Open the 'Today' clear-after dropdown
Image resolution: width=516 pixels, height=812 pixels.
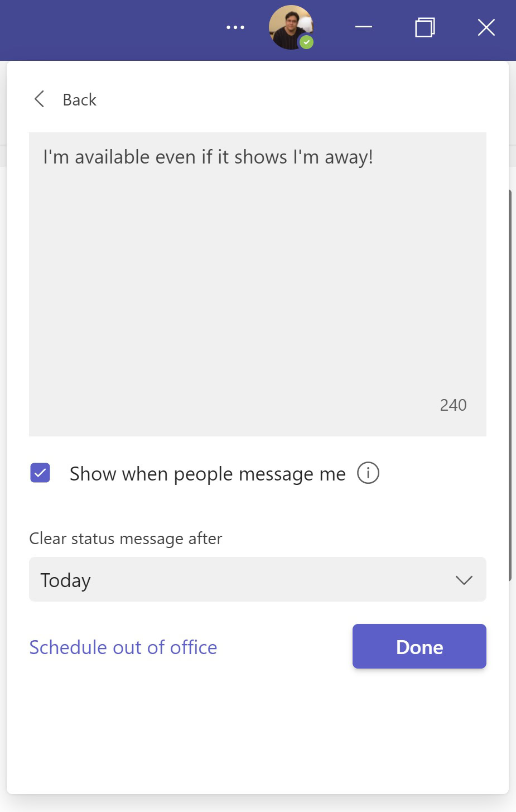[x=245, y=580]
